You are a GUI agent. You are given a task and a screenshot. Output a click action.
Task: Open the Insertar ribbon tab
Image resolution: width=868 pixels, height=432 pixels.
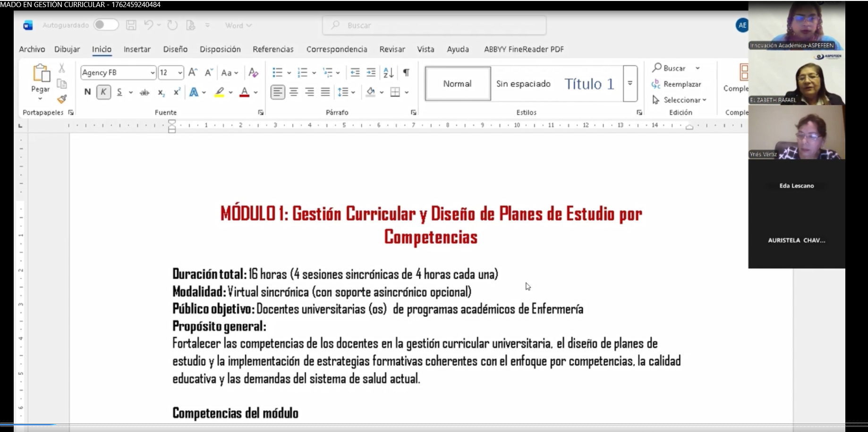(137, 49)
